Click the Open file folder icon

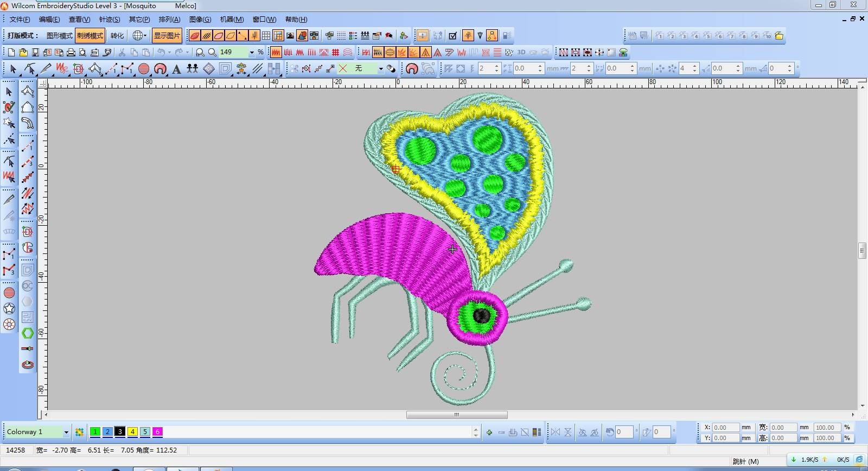pos(23,53)
